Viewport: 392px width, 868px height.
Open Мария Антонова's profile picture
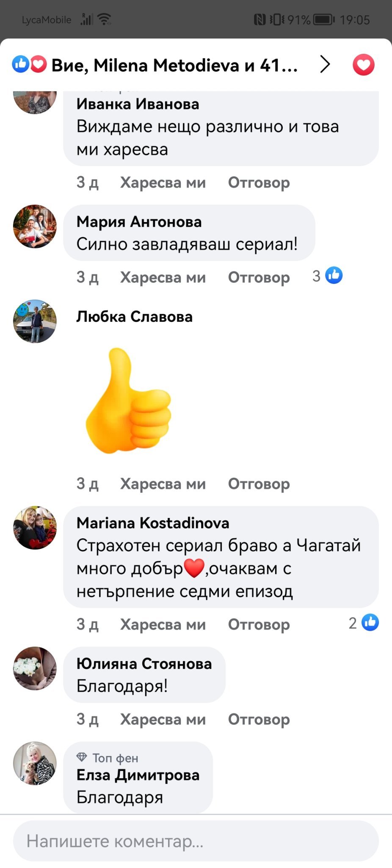point(35,226)
